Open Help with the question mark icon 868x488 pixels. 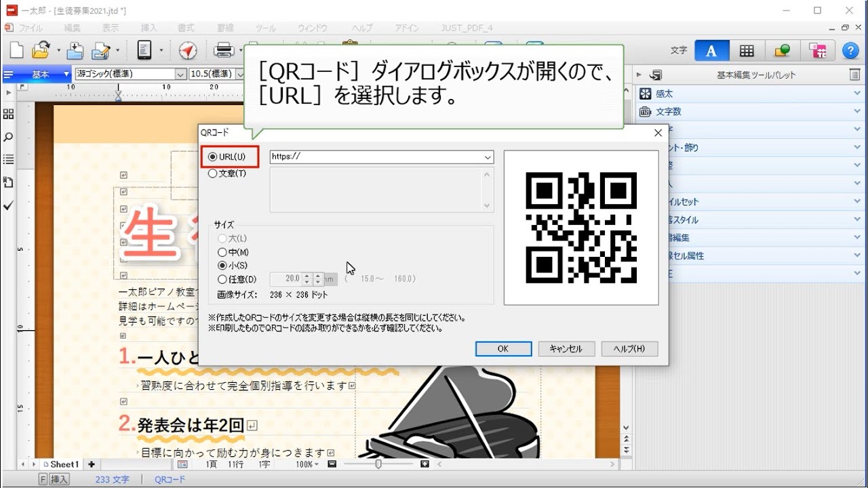850,51
